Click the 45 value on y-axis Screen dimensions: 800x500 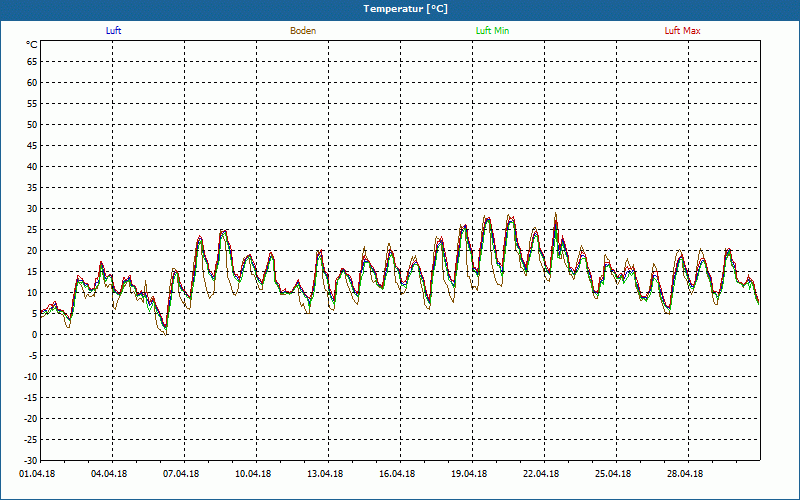(x=32, y=146)
